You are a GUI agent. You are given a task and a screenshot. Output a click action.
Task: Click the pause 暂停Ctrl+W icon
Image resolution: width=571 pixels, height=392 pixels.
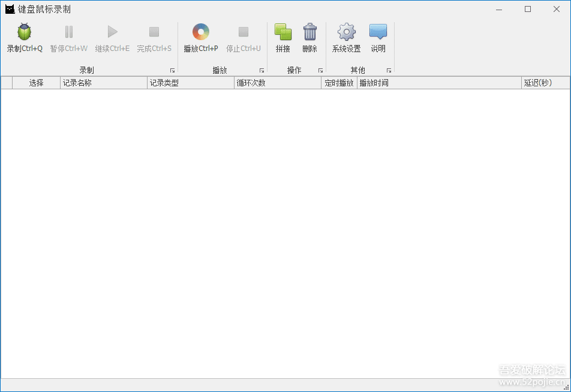pyautogui.click(x=69, y=32)
